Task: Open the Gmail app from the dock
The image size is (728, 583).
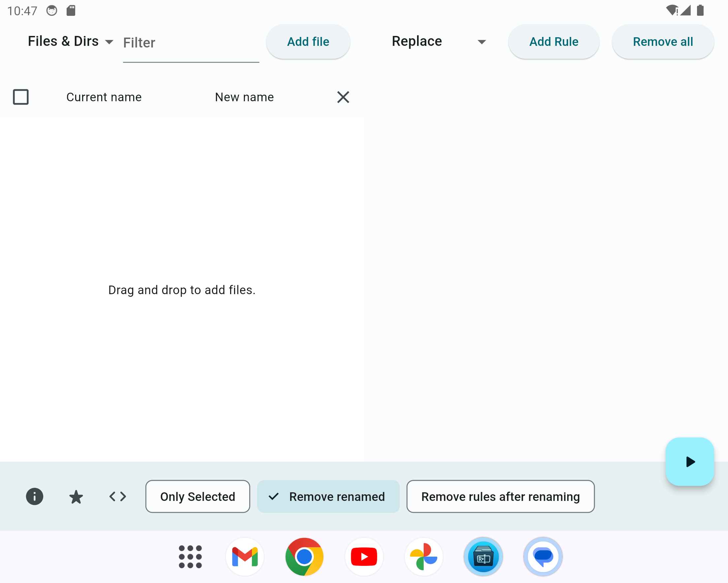Action: 245,557
